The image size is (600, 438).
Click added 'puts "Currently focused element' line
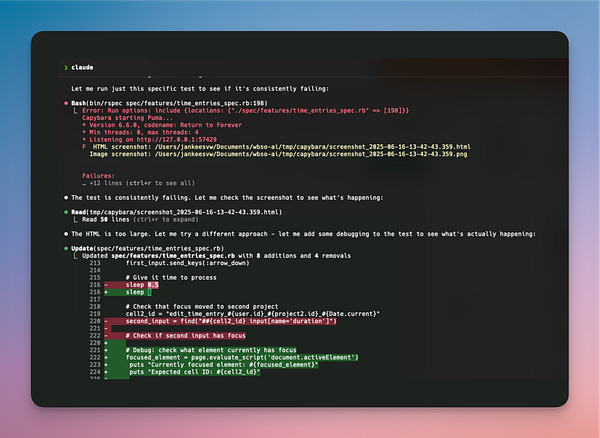(224, 365)
